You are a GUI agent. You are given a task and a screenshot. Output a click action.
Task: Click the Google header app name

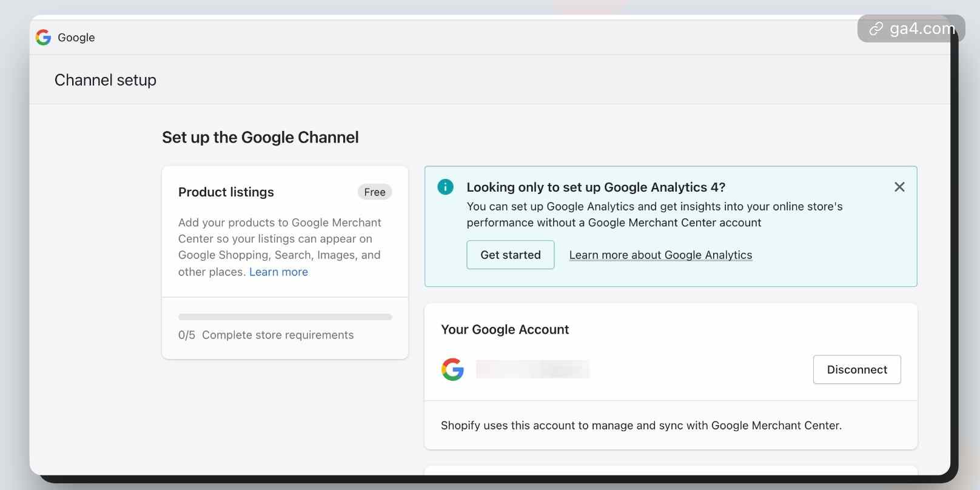[76, 38]
